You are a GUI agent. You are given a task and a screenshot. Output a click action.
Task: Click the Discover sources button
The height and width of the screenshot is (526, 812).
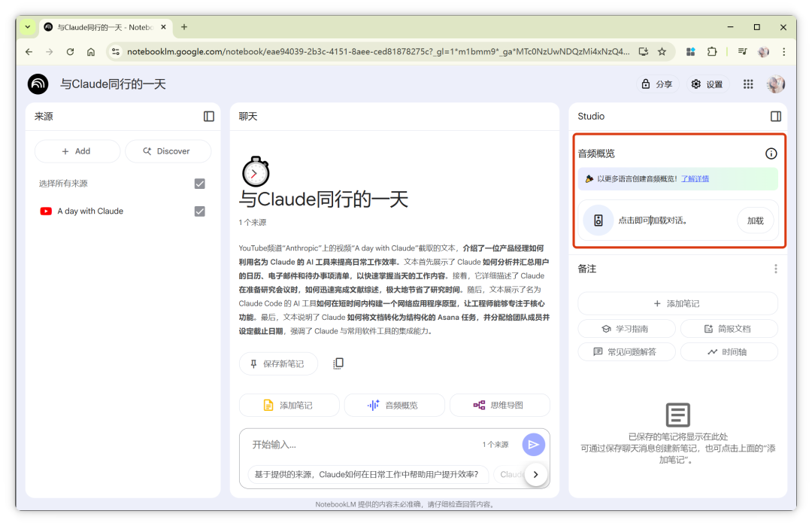coord(168,151)
